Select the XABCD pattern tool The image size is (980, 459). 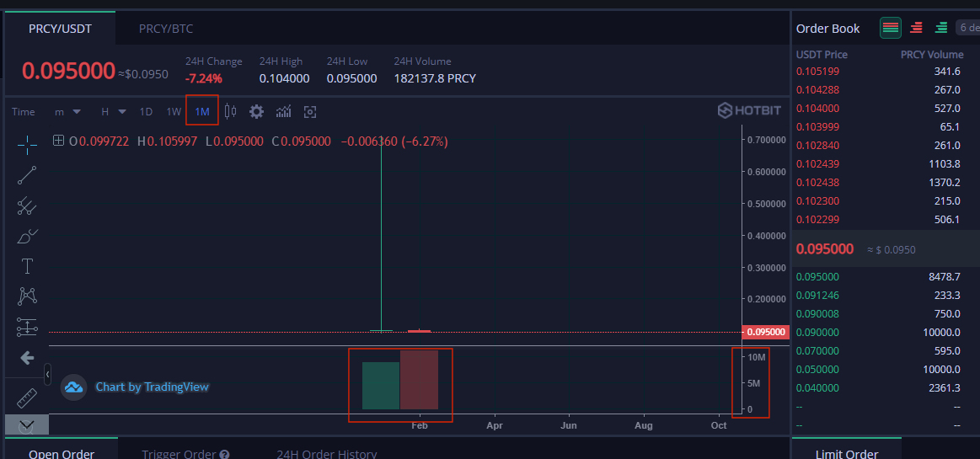pos(27,296)
